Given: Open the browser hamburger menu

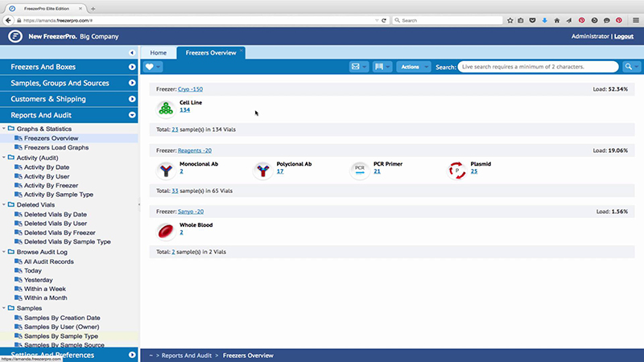Looking at the screenshot, I should pyautogui.click(x=636, y=20).
